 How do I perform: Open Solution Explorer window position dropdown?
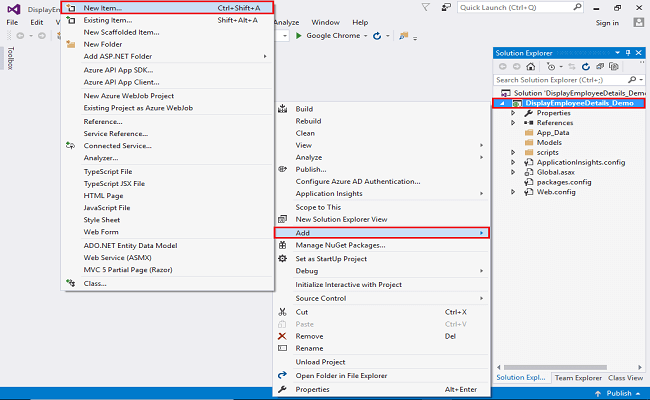click(617, 53)
